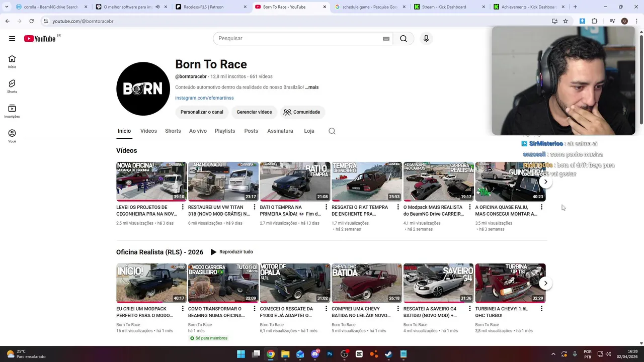644x362 pixels.
Task: Click Só para membros badge
Action: click(208, 338)
